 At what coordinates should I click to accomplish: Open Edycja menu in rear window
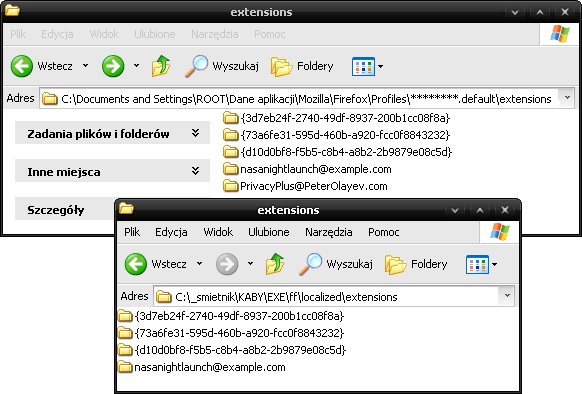click(x=57, y=34)
